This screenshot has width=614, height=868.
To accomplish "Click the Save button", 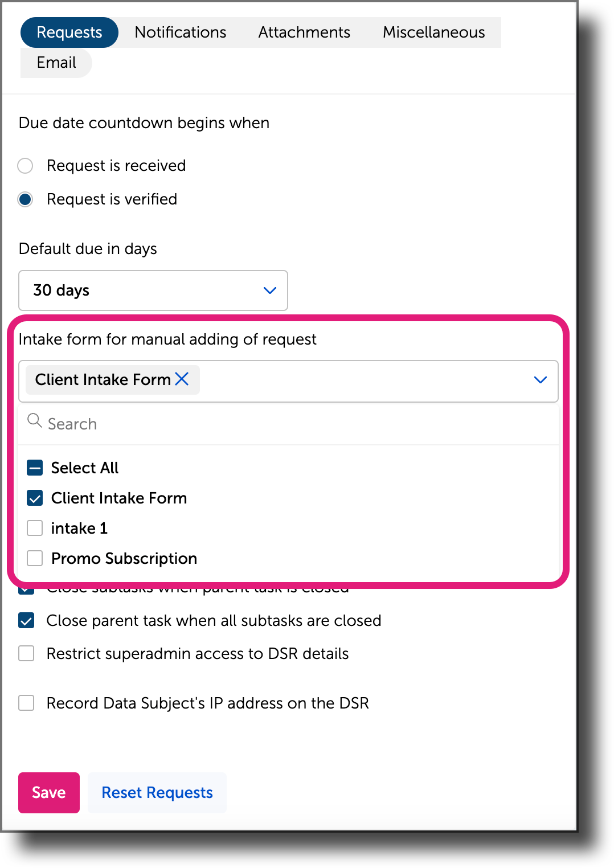I will (48, 792).
